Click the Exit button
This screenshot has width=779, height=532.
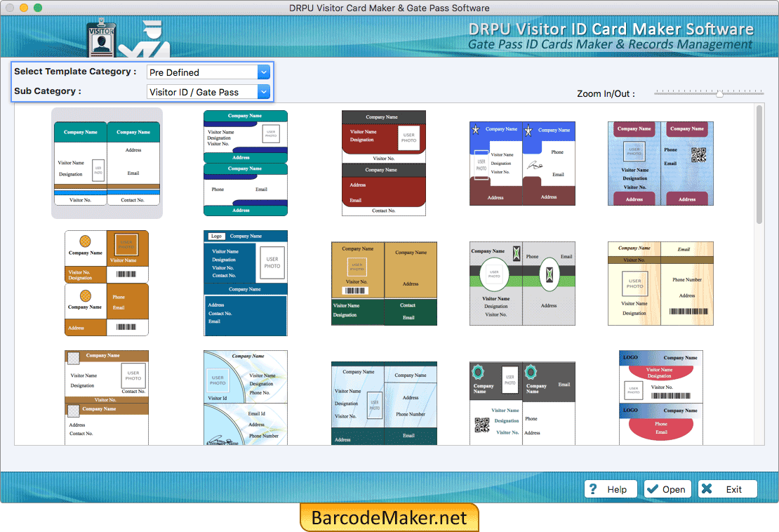point(727,489)
